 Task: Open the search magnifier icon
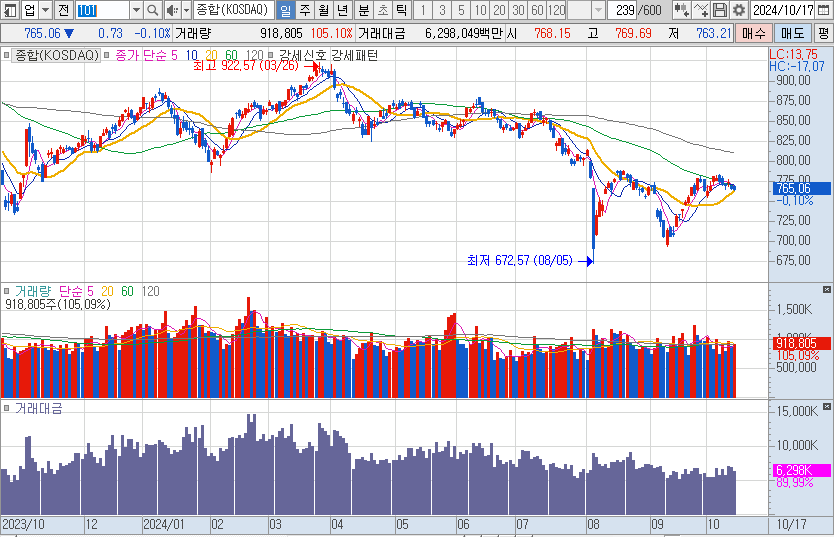pyautogui.click(x=153, y=10)
